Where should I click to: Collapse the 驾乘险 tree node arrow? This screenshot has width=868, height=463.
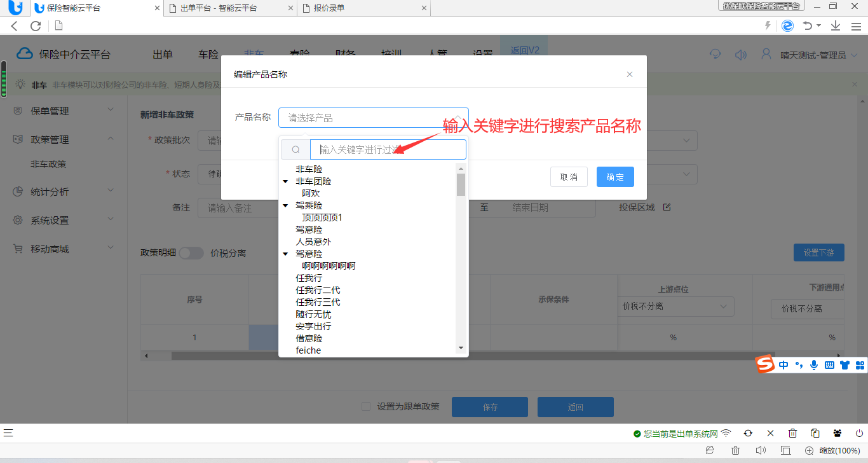[x=286, y=206]
